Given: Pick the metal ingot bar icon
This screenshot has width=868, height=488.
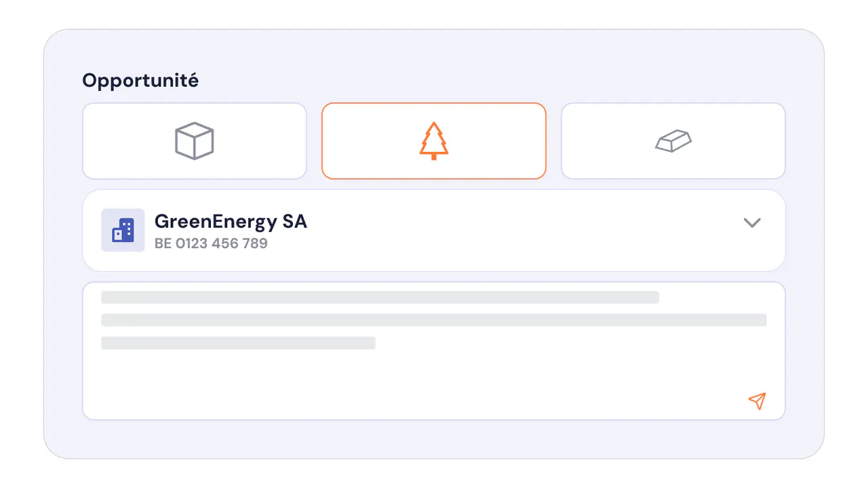Looking at the screenshot, I should [673, 141].
